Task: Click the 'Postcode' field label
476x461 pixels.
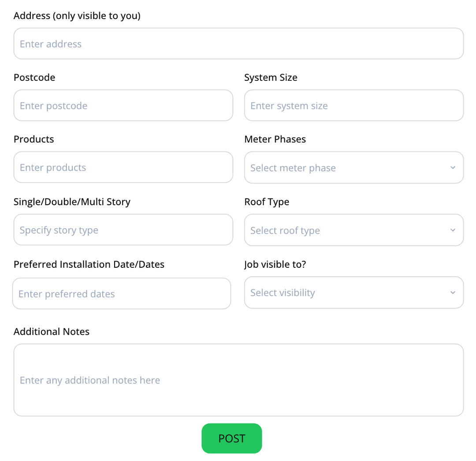Action: (x=34, y=77)
